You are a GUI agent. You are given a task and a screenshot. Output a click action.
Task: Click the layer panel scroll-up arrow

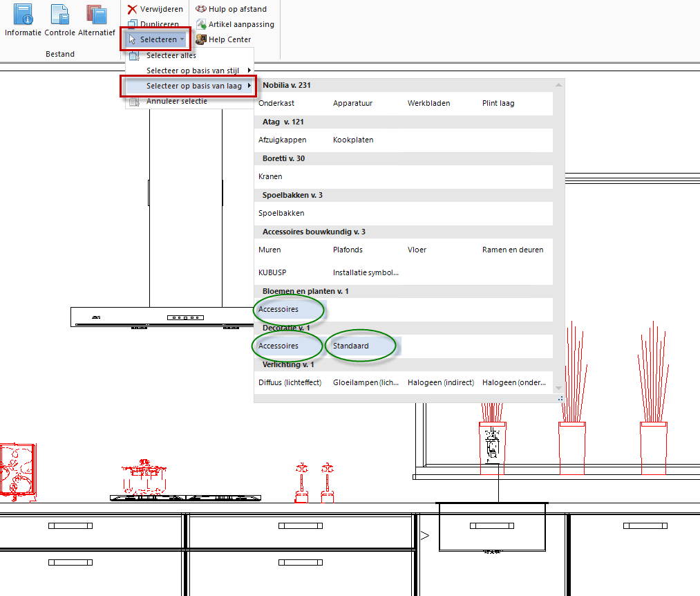(x=559, y=84)
